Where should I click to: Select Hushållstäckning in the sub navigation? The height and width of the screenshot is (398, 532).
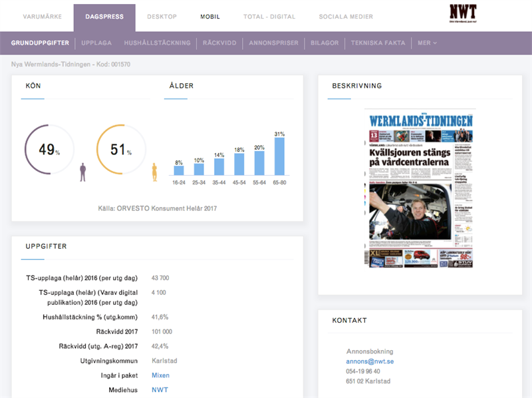coord(157,43)
